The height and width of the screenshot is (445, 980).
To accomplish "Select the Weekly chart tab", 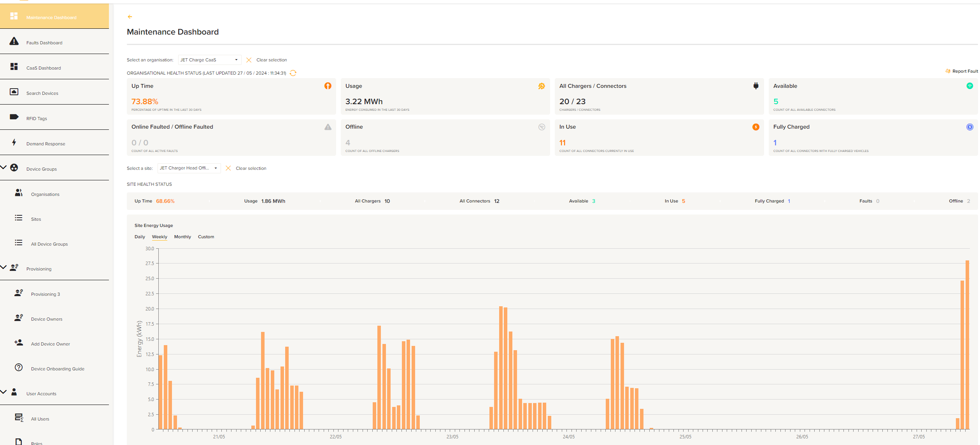I will (x=160, y=237).
